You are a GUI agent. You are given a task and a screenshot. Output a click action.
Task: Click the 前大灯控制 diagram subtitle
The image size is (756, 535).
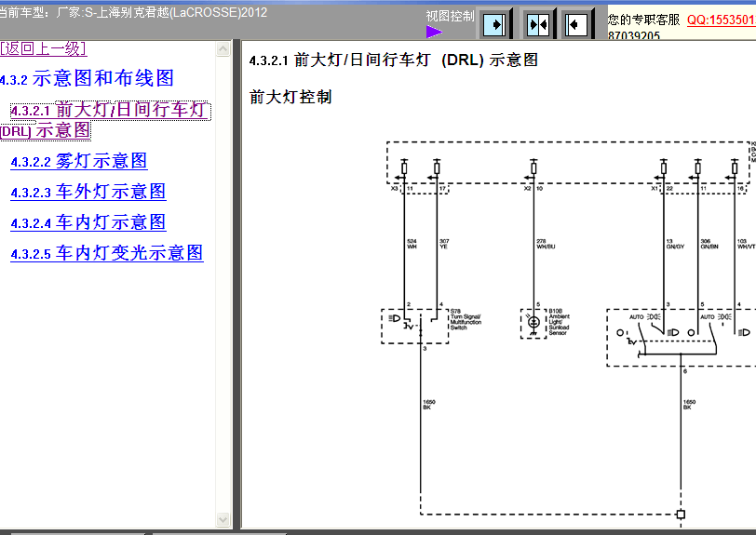coord(290,97)
